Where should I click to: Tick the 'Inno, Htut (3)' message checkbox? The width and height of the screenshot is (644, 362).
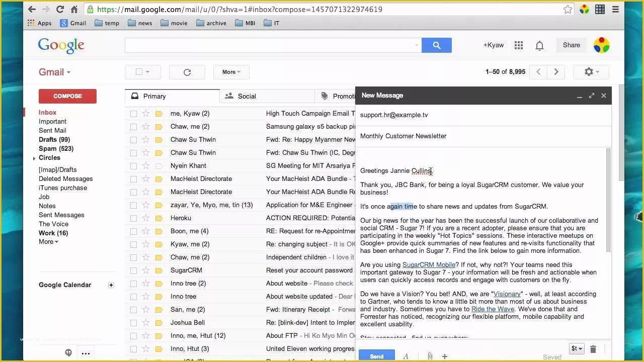tap(133, 349)
